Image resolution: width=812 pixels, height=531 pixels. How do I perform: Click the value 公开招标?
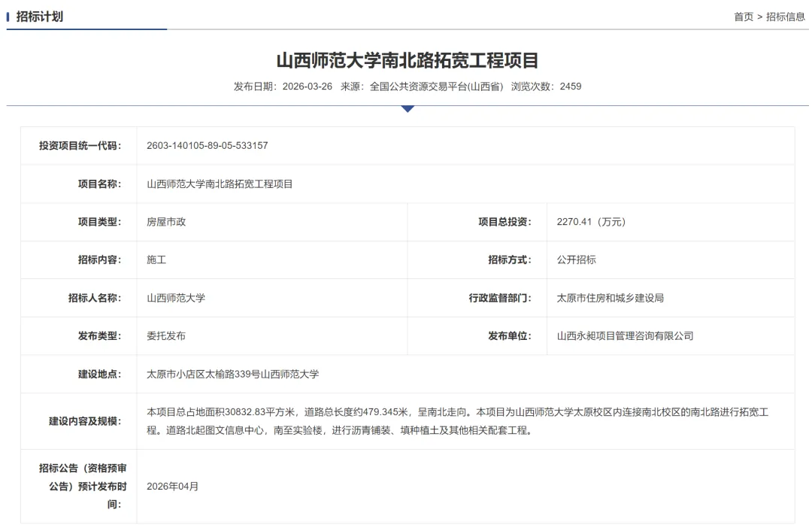point(577,259)
